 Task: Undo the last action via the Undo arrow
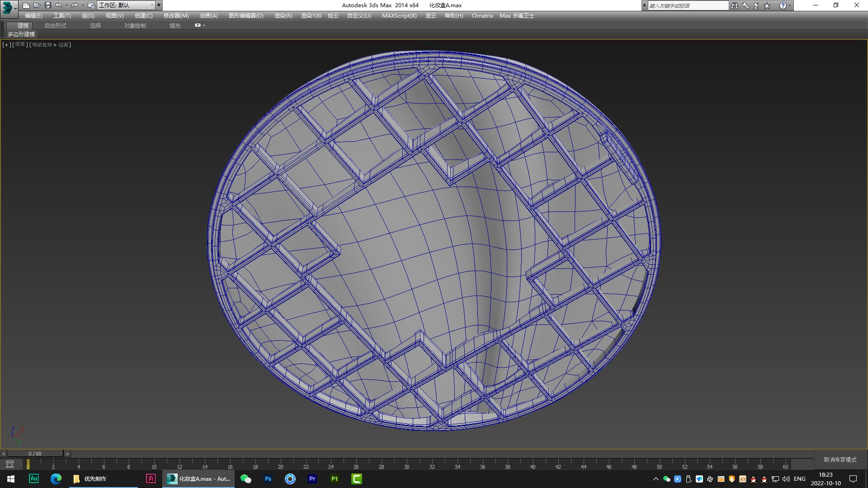coord(59,5)
